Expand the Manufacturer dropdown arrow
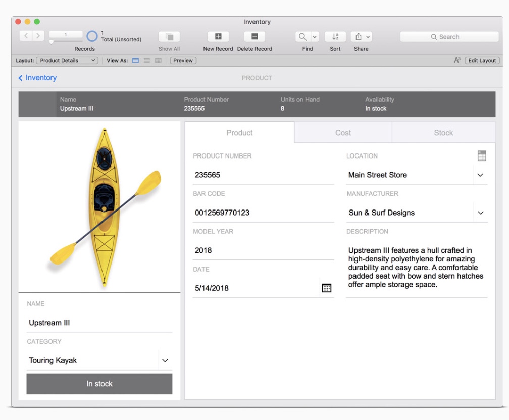The image size is (509, 420). coord(480,213)
